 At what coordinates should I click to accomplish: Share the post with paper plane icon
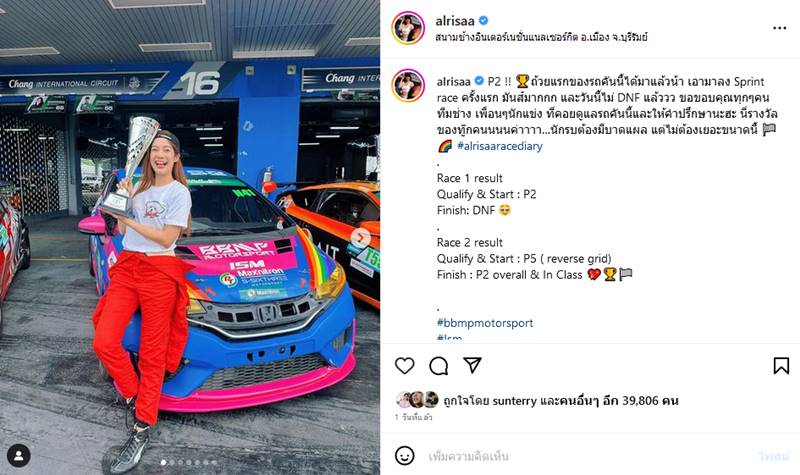(x=472, y=365)
